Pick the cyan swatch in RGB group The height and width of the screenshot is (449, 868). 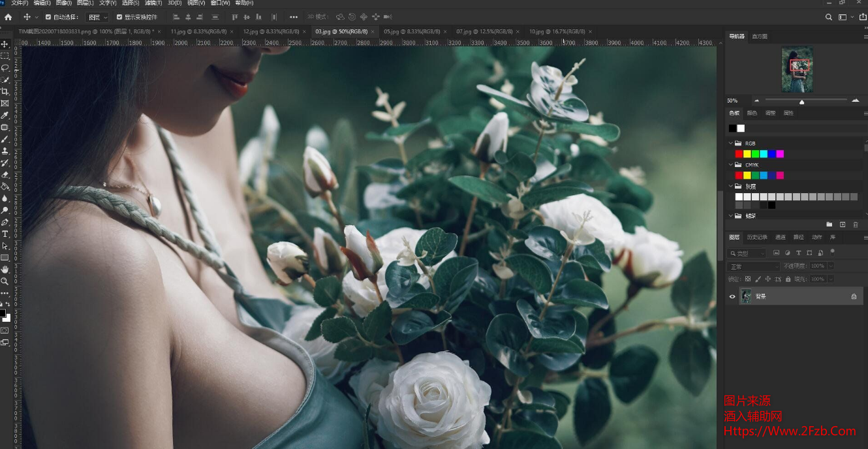click(764, 154)
